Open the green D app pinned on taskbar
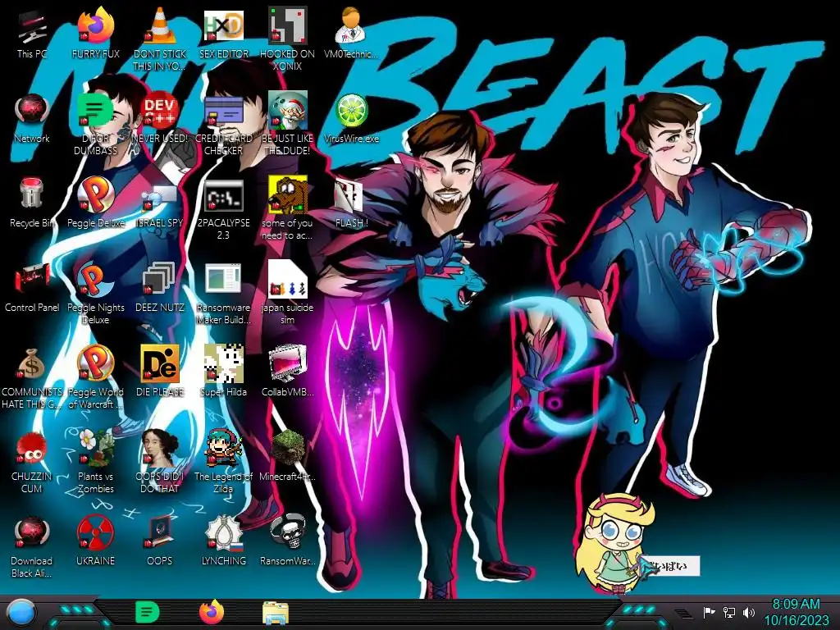Screen dimensions: 840x630 (148, 612)
